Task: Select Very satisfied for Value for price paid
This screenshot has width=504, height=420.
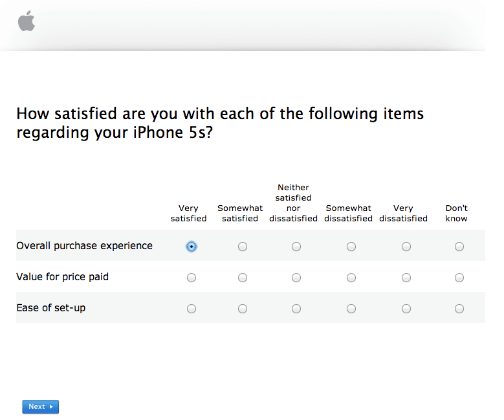Action: [x=192, y=278]
